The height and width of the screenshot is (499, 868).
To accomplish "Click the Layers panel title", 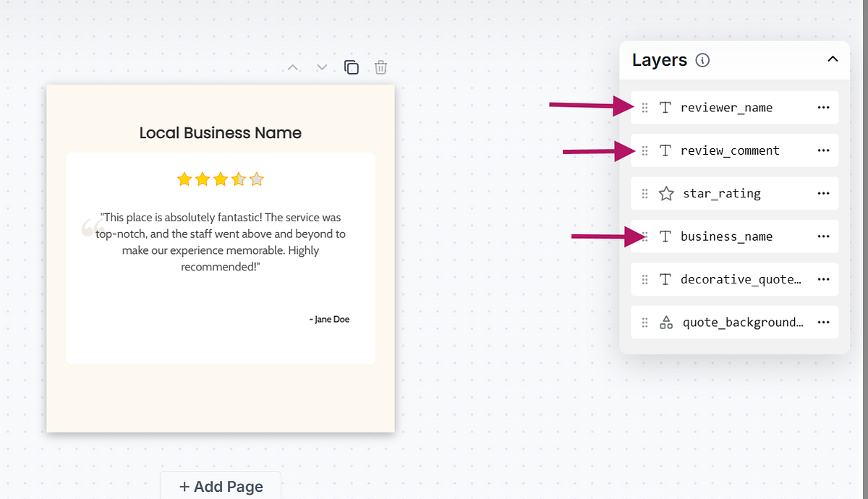I will pos(660,60).
